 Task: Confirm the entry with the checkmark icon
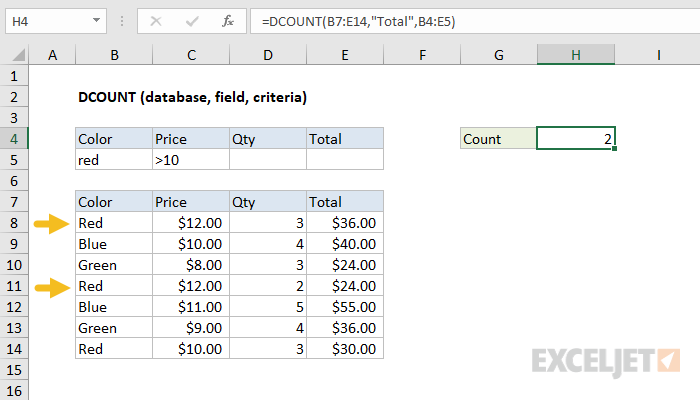(192, 21)
